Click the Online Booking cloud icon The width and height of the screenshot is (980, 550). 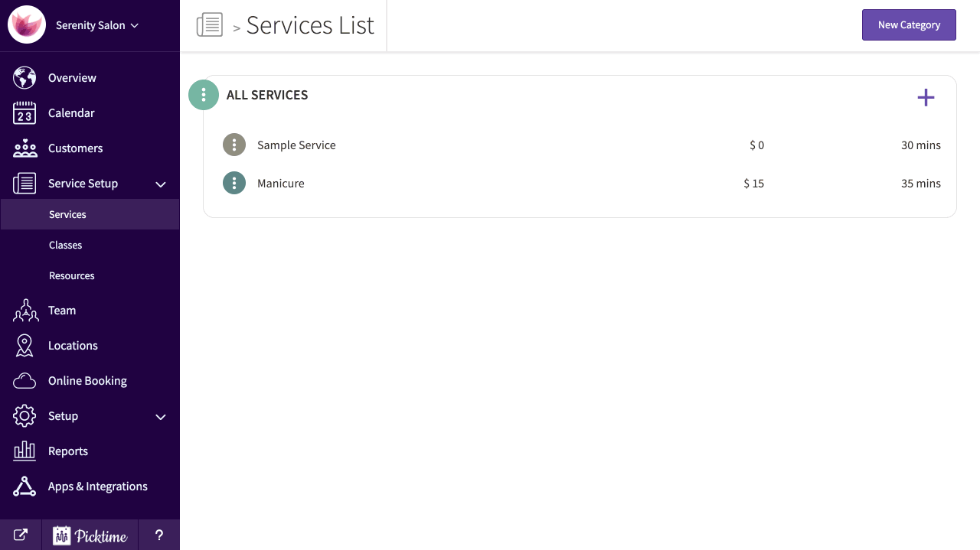tap(24, 381)
